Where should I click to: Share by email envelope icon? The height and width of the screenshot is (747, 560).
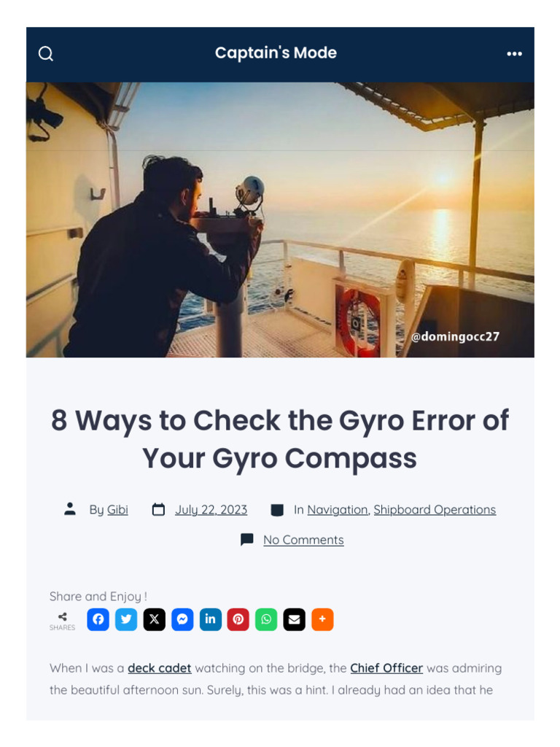tap(295, 619)
